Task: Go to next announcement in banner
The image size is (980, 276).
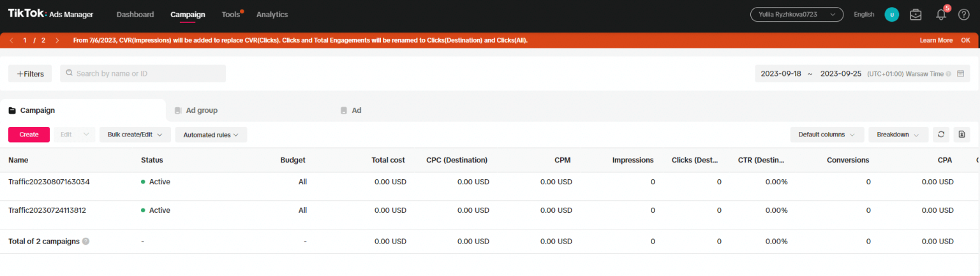Action: click(57, 40)
